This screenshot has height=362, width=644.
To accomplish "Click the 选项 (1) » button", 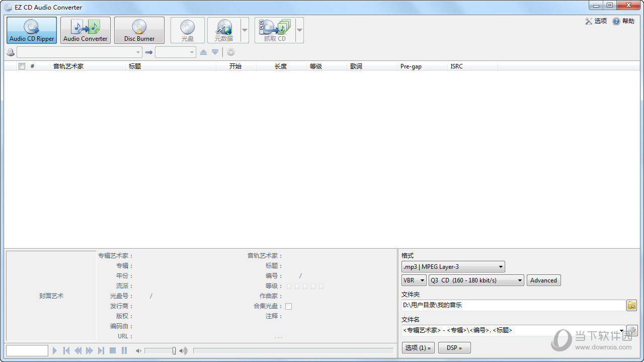I will [418, 348].
